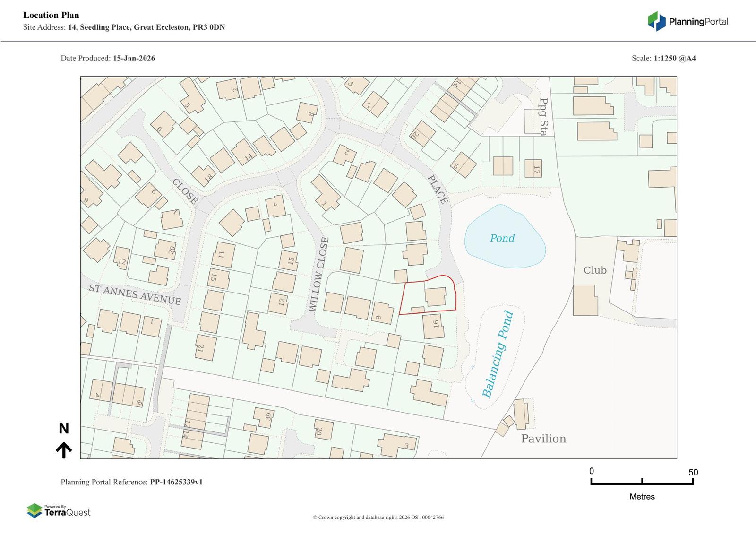
Task: Click the scale 1:1250 @A4 text
Action: (674, 59)
